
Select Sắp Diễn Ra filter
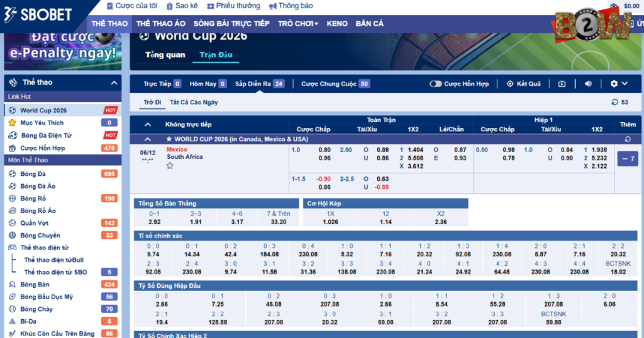click(260, 84)
